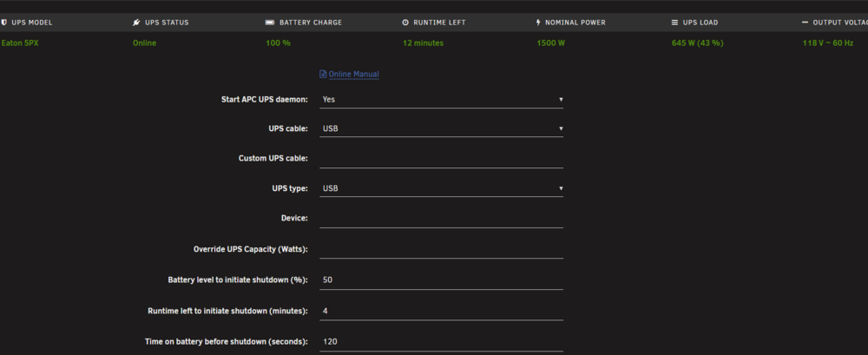Click the Override UPS Capacity (Watts) label
Viewport: 868px width, 355px height.
pos(250,249)
